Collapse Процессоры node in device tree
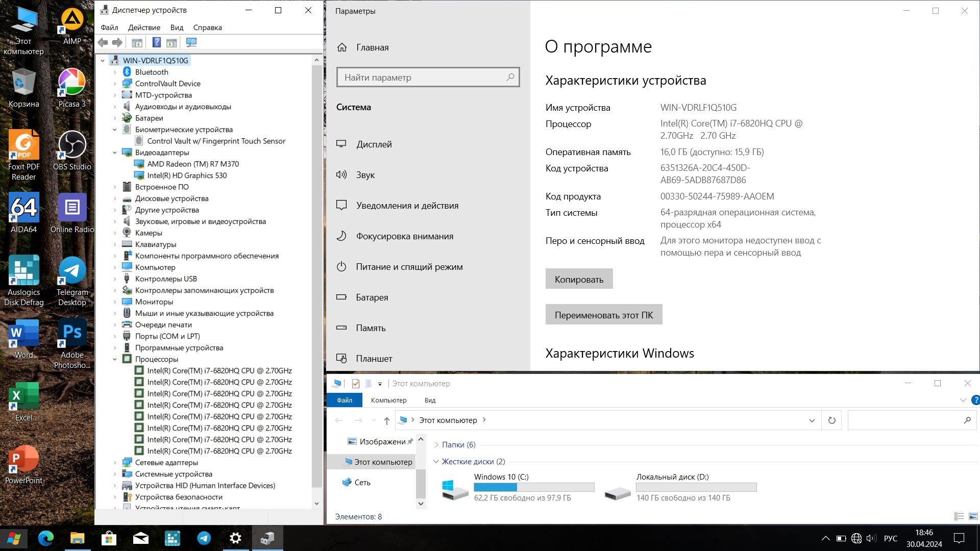 115,359
